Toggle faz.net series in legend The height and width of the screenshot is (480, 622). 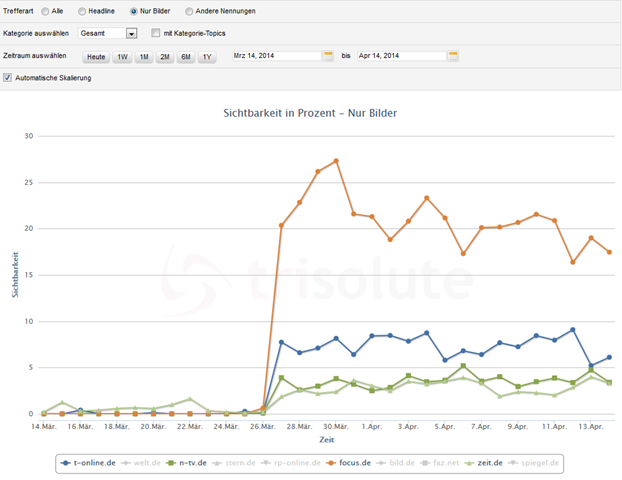(x=439, y=463)
